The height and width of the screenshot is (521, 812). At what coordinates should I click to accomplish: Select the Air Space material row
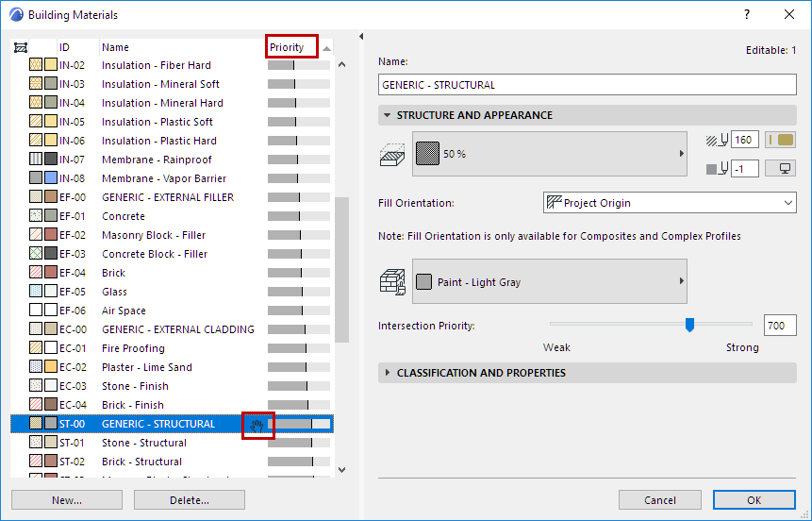tap(172, 311)
